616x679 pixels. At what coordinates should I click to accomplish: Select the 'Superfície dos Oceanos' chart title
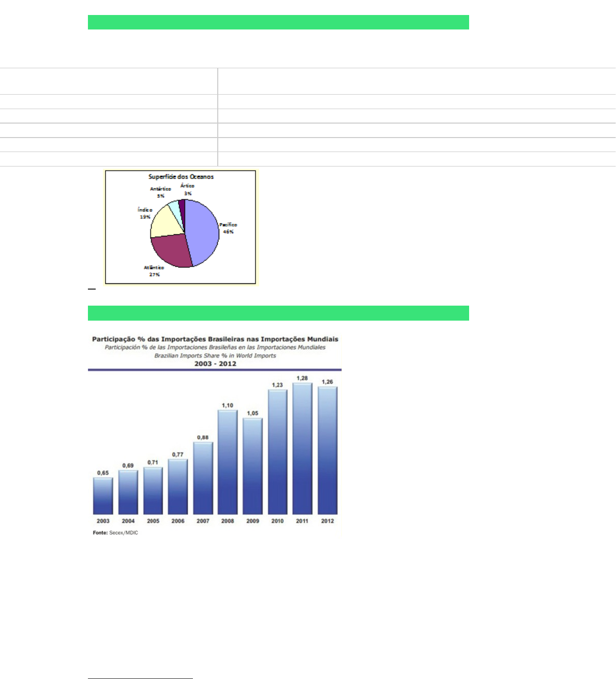coord(181,177)
